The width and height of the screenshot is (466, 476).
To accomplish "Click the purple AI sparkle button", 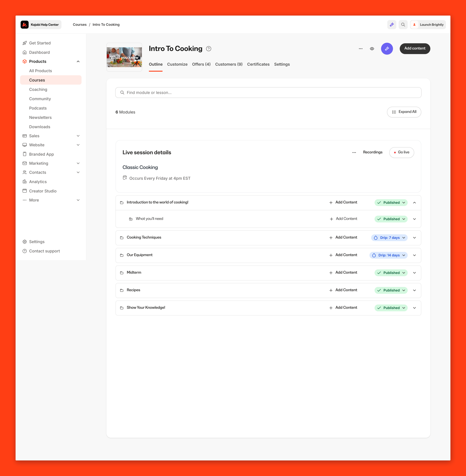I will (x=387, y=49).
